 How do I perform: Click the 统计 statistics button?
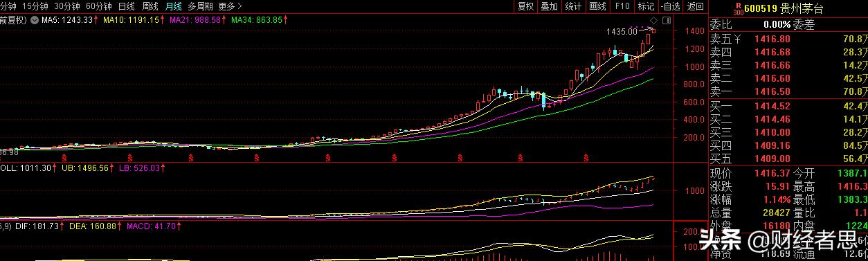(x=573, y=6)
